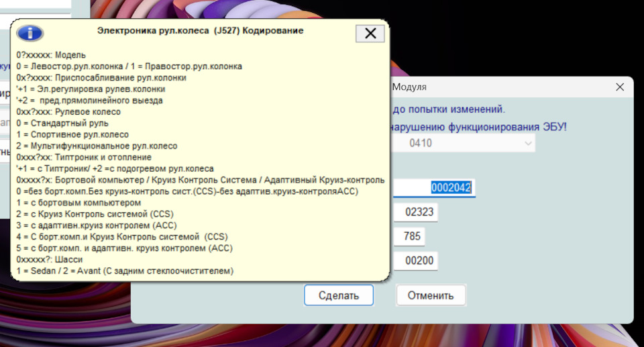Select the popup title with Кодирование
This screenshot has width=644, height=347.
point(201,30)
